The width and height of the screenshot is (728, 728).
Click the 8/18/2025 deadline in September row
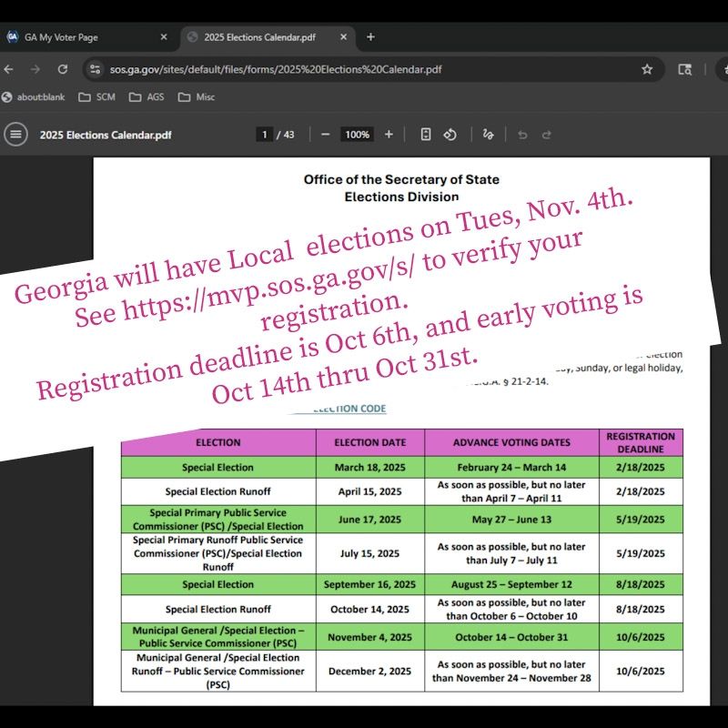641,584
